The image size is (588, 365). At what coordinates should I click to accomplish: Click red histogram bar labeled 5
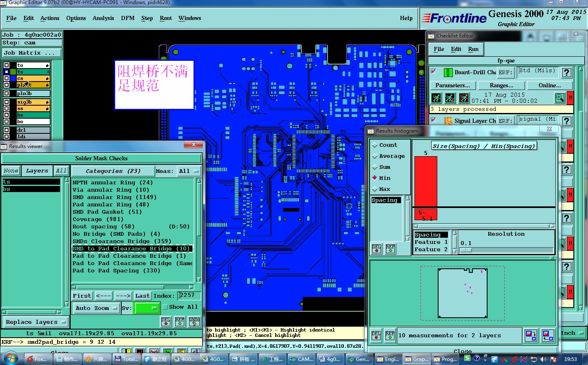point(426,181)
